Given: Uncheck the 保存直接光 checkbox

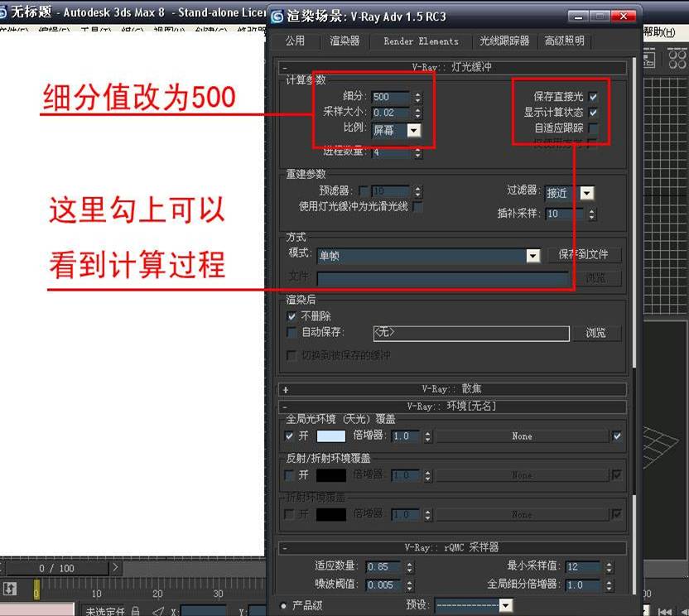Looking at the screenshot, I should [593, 96].
